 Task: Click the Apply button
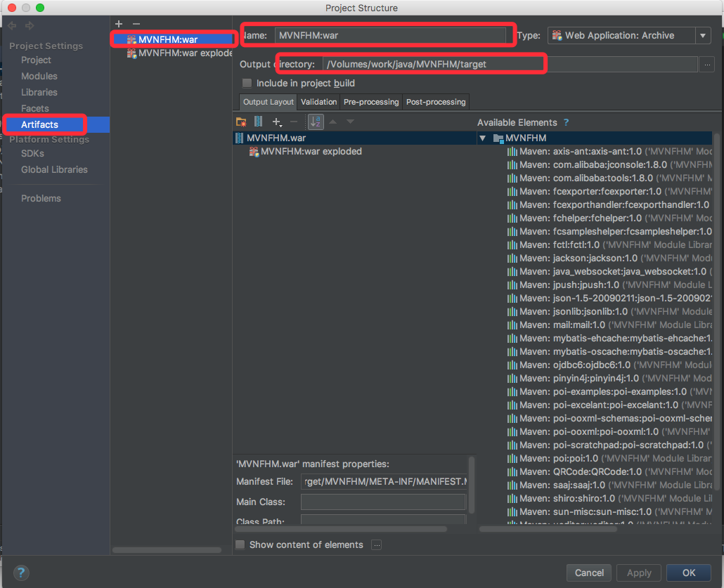pos(638,573)
